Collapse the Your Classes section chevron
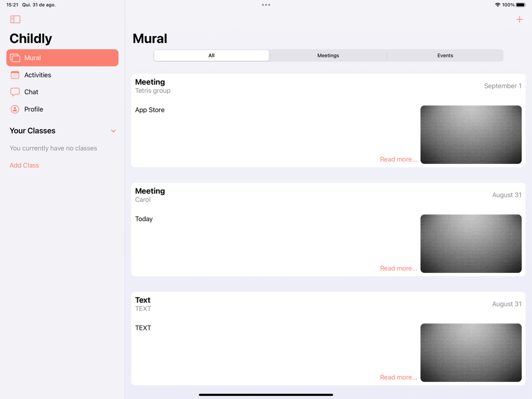 pos(113,131)
